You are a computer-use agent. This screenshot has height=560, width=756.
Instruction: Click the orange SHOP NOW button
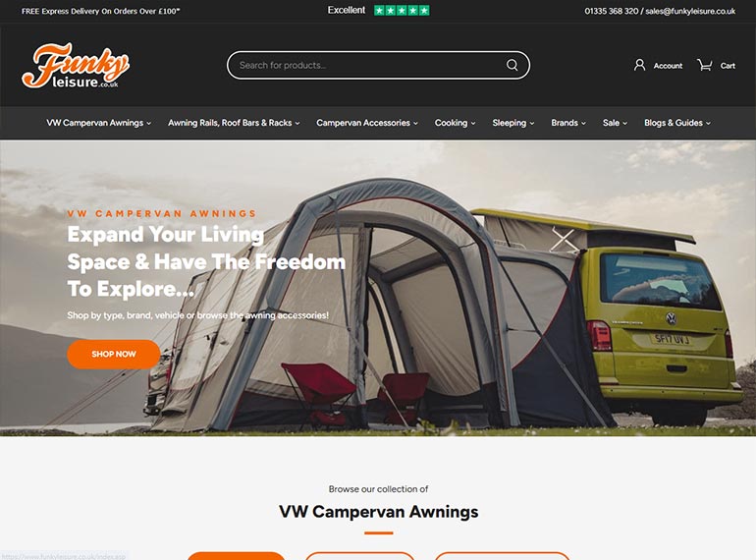(114, 354)
